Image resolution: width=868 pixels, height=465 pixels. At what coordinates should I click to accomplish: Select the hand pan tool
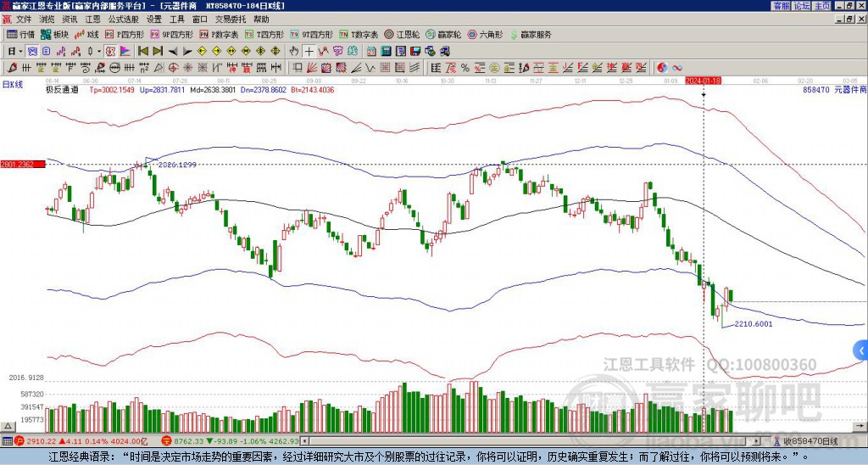(x=294, y=51)
